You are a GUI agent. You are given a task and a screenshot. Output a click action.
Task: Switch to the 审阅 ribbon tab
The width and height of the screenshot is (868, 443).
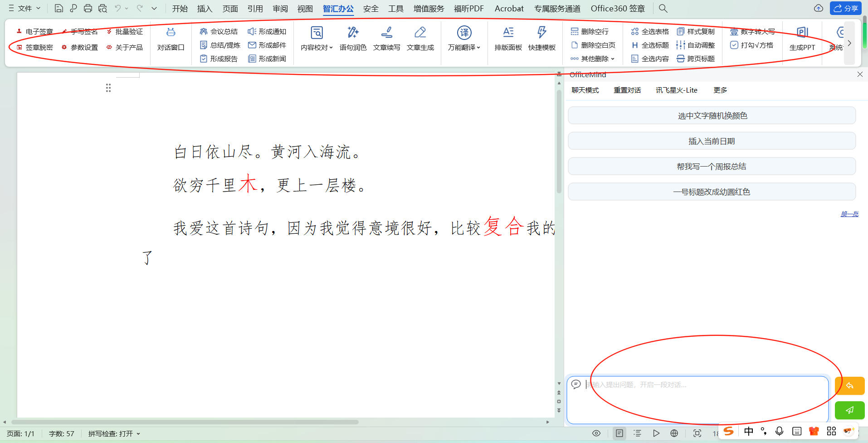(280, 8)
